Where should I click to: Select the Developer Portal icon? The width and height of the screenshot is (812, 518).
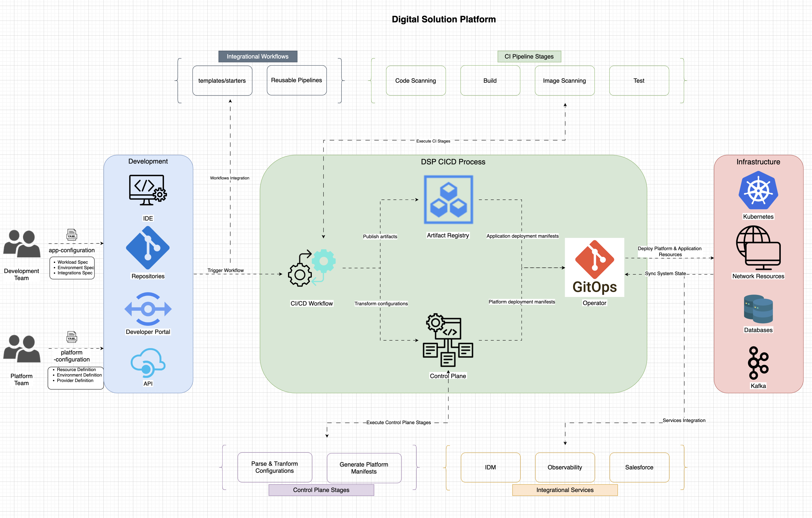click(148, 309)
